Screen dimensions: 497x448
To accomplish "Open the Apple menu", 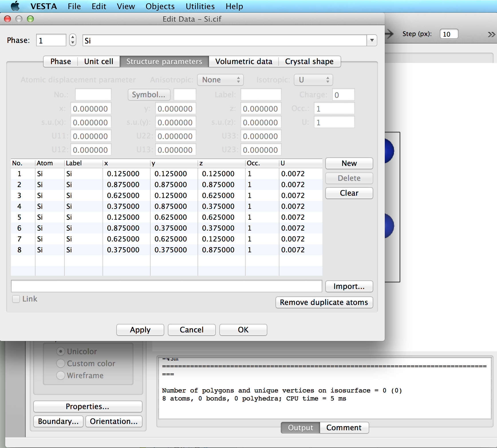I will (x=15, y=6).
